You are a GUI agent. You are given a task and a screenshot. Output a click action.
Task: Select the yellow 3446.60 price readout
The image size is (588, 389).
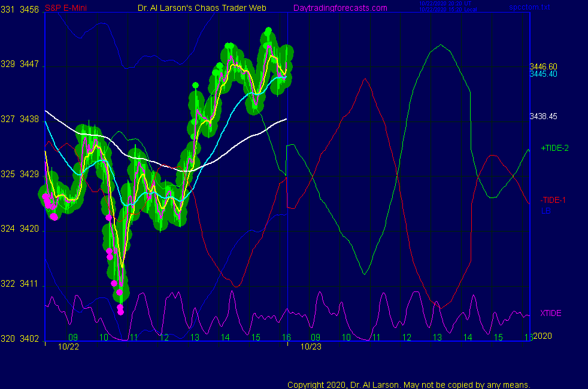(x=543, y=66)
